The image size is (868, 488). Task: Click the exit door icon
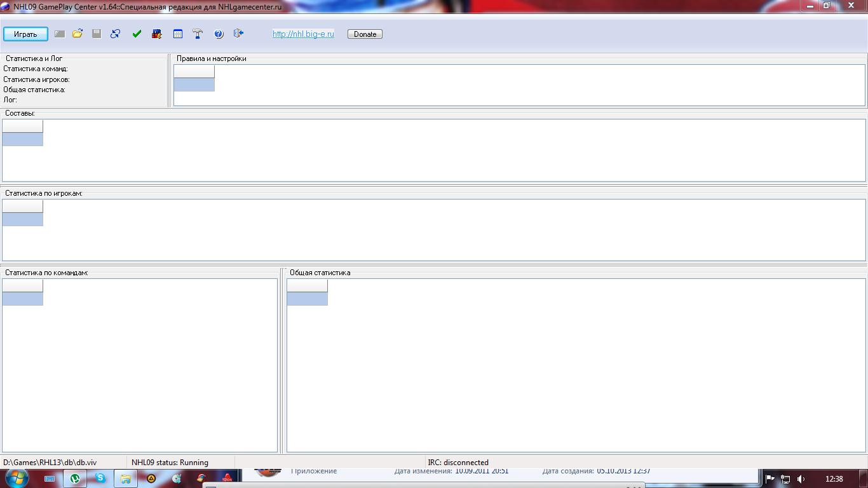[x=238, y=34]
